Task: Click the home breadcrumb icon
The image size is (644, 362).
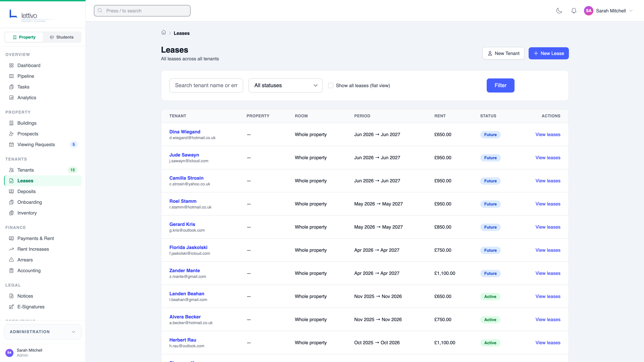Action: click(x=164, y=33)
